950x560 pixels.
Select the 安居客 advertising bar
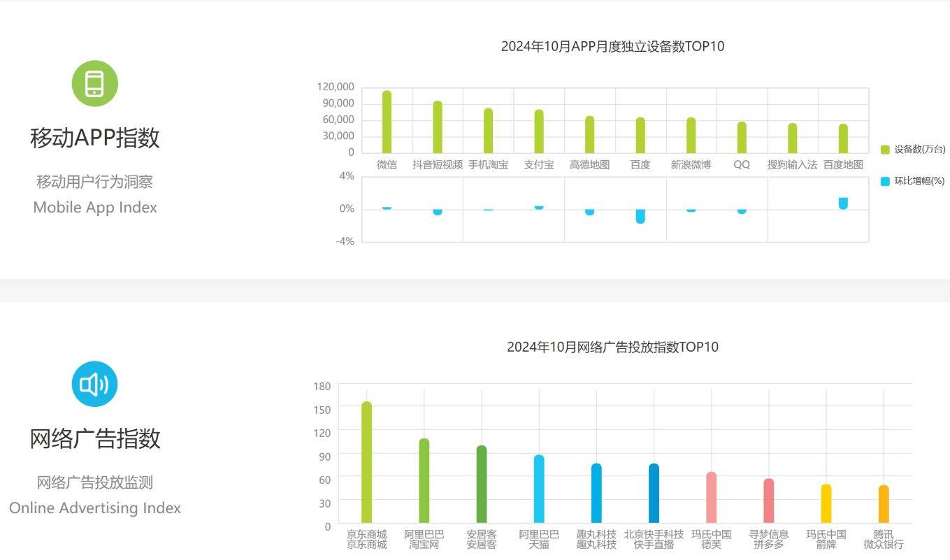point(481,484)
